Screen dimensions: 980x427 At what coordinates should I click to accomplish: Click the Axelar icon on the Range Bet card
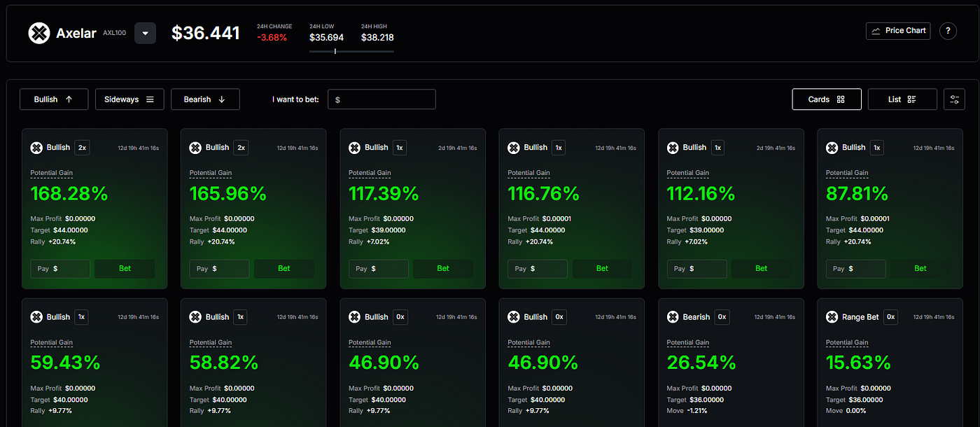click(832, 317)
